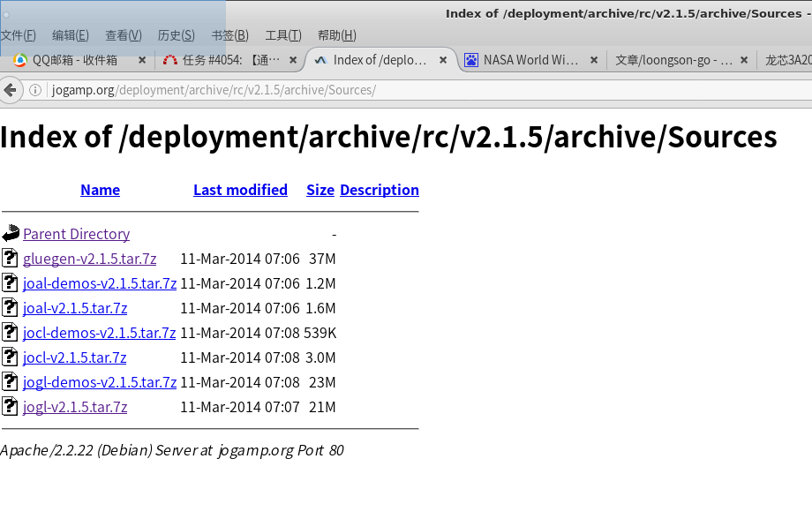Download jogl-v2.1.5.tar.7z

(x=75, y=407)
